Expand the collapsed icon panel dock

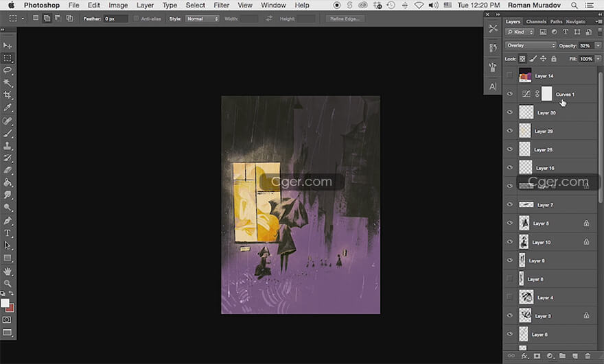tap(498, 14)
